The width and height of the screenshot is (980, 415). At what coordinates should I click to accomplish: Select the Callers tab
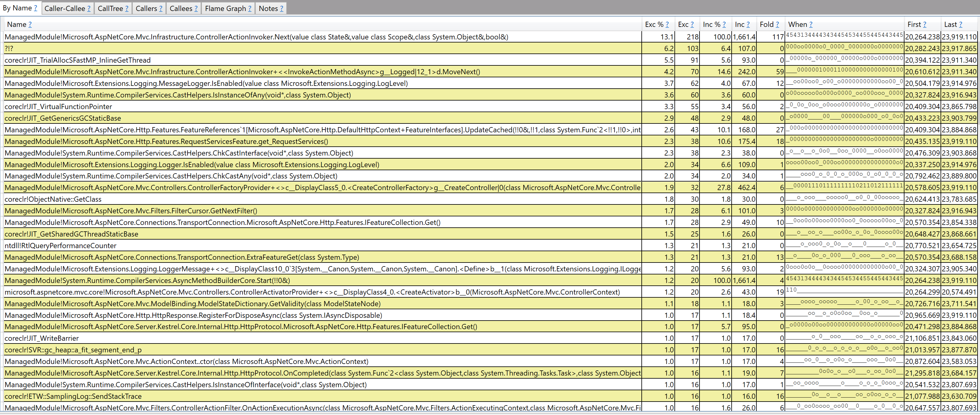click(x=146, y=8)
